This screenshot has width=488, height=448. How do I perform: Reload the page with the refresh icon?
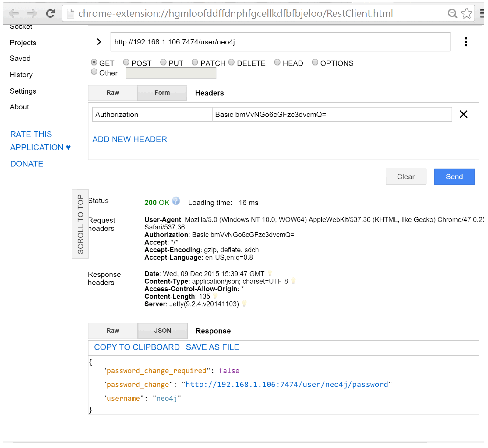[x=51, y=13]
